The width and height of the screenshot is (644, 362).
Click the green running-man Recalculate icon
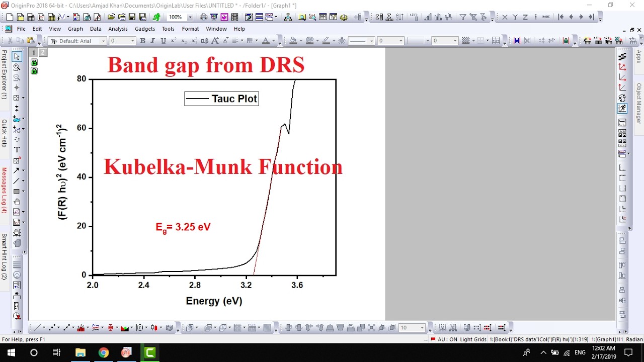(156, 17)
